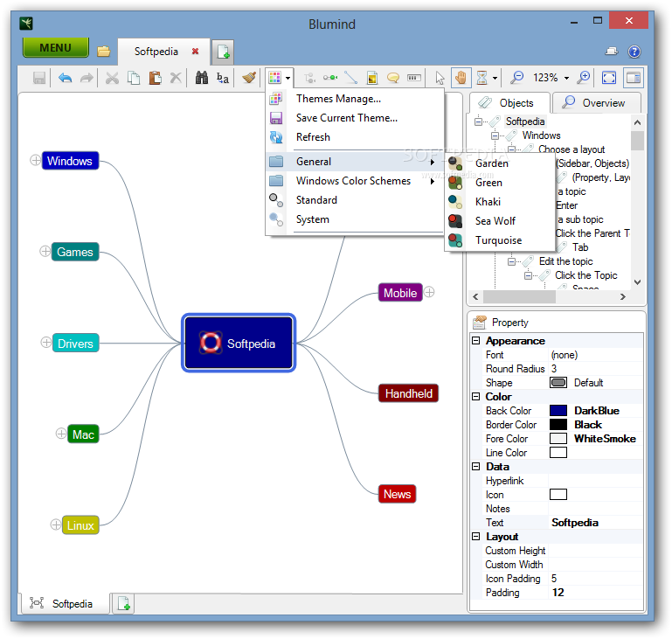Click the Add icon toolbar button
672x639 pixels.
click(x=372, y=78)
